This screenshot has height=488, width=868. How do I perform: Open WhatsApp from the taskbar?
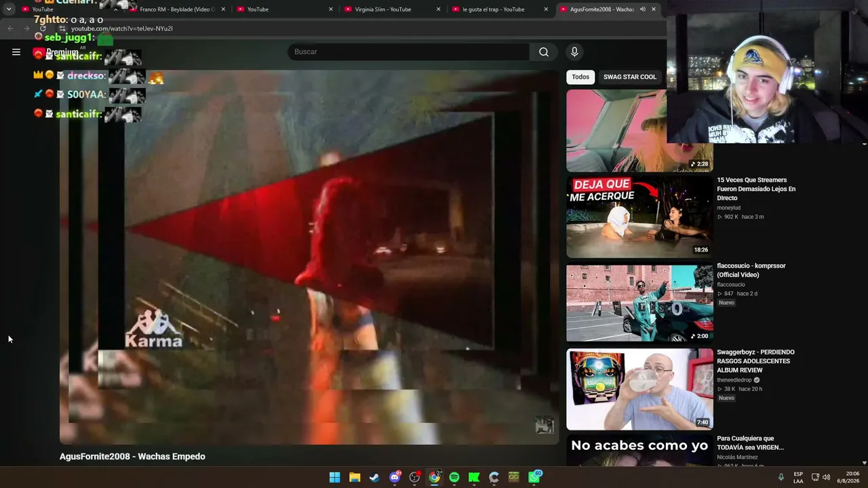pyautogui.click(x=534, y=477)
